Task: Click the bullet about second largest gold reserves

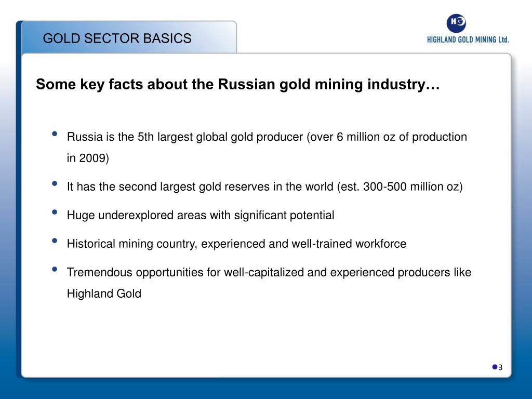Action: click(264, 187)
